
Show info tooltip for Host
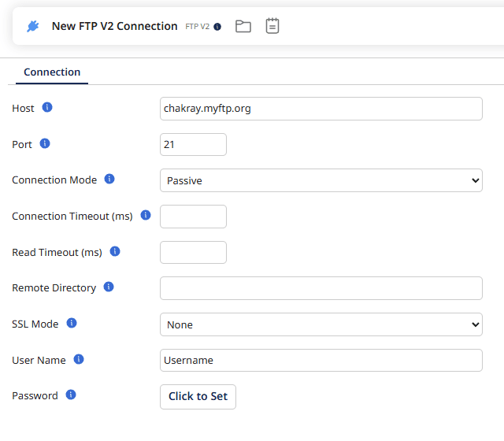pyautogui.click(x=47, y=107)
